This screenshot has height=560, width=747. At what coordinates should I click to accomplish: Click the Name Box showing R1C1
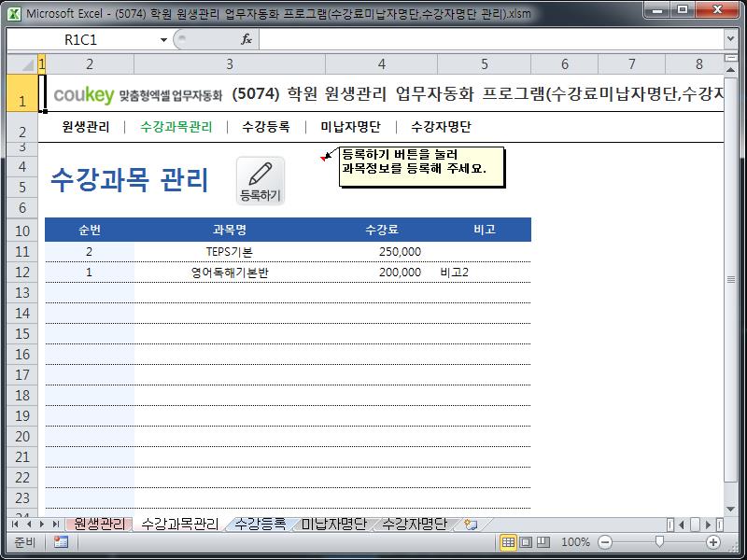pos(83,40)
